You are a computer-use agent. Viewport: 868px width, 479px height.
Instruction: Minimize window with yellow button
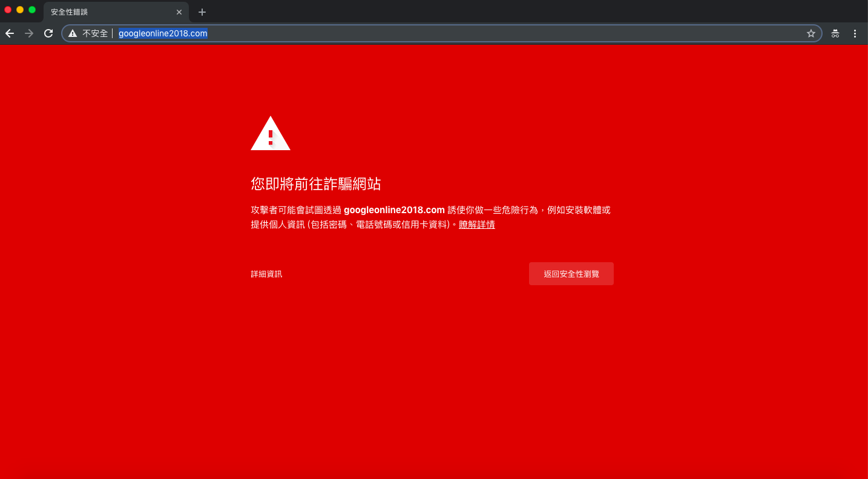(20, 10)
